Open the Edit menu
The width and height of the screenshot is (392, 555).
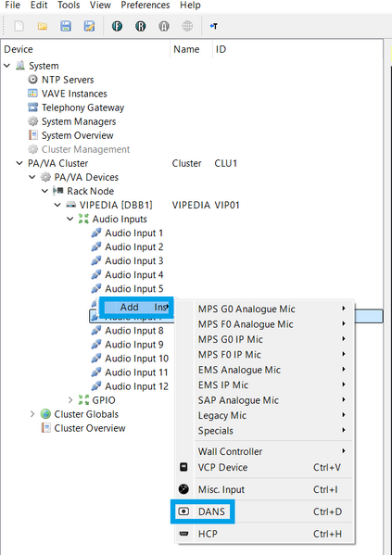[x=39, y=5]
